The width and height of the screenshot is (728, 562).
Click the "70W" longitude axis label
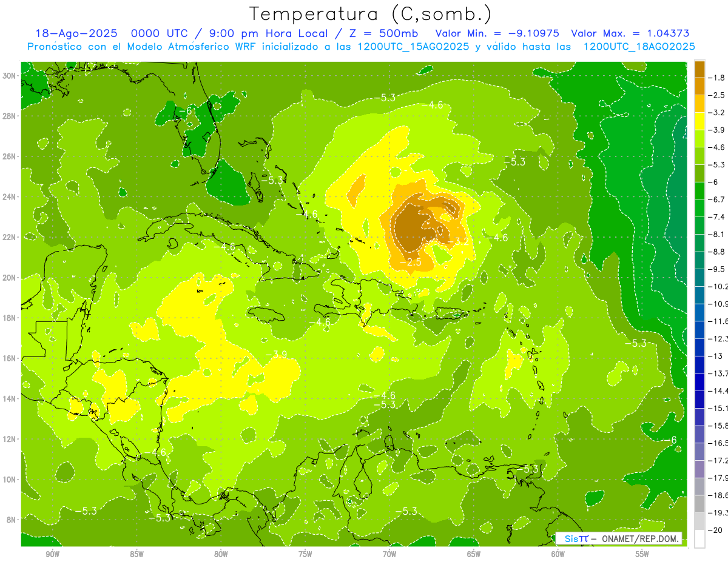click(389, 554)
